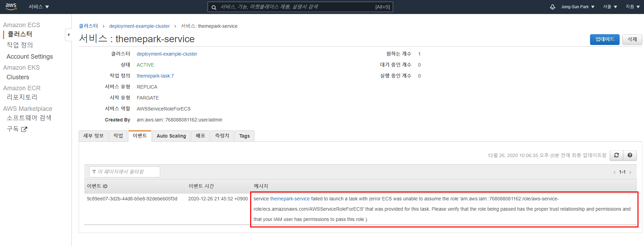Open the 서울 region dropdown
Image resolution: width=644 pixels, height=246 pixels.
(610, 7)
